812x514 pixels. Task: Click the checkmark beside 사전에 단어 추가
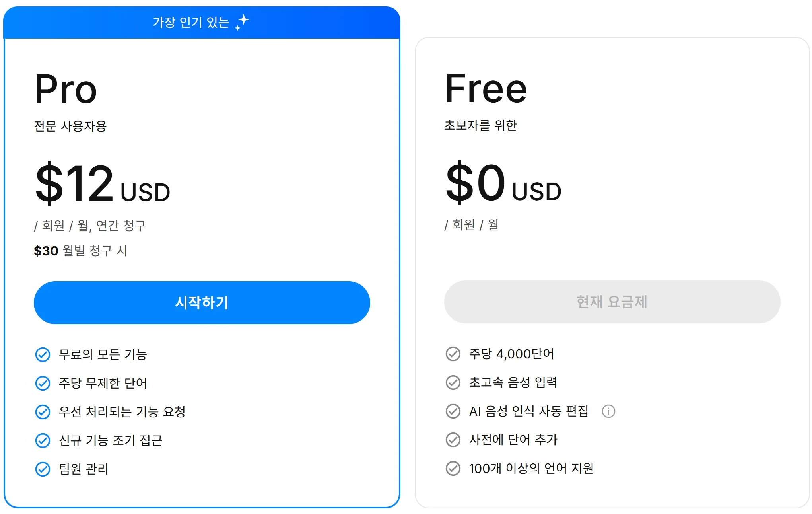pyautogui.click(x=453, y=439)
